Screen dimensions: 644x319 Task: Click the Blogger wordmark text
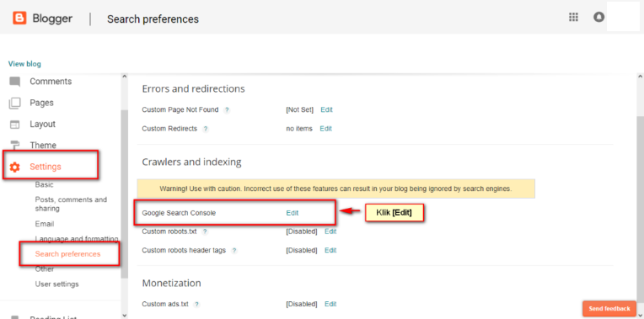[x=52, y=19]
